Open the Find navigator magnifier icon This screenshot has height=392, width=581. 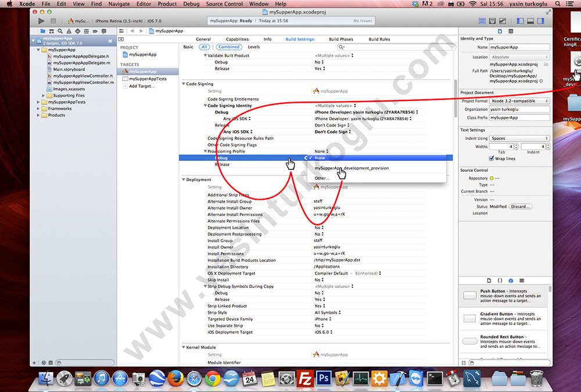click(x=60, y=31)
